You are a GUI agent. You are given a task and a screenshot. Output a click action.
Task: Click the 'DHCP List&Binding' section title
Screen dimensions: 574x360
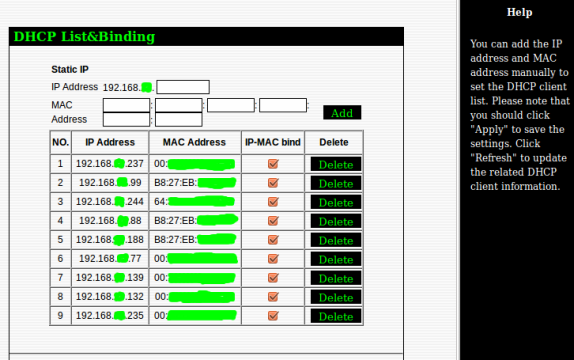pos(84,37)
